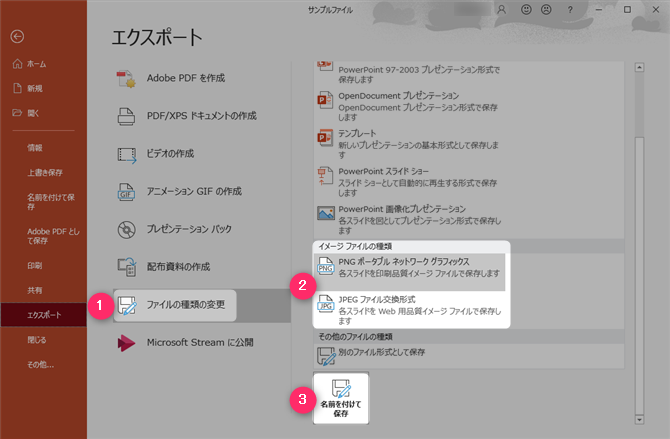Select the エクスポート sidebar item
The height and width of the screenshot is (439, 670).
pos(43,315)
